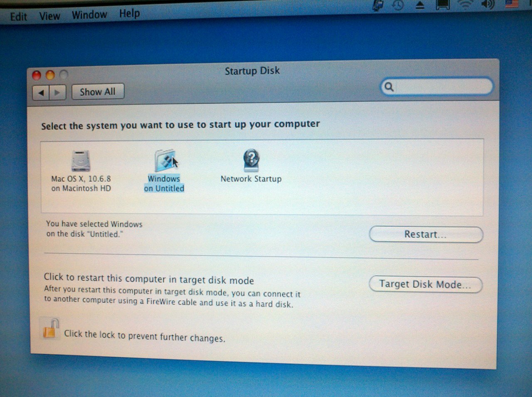Click the Restart... button

click(426, 234)
